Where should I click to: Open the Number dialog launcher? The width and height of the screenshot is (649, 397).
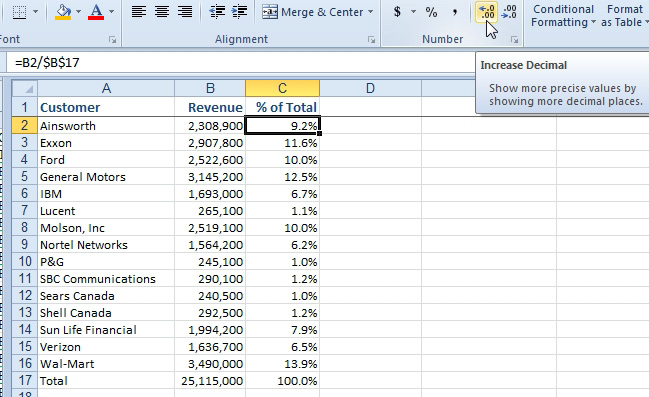tap(514, 40)
